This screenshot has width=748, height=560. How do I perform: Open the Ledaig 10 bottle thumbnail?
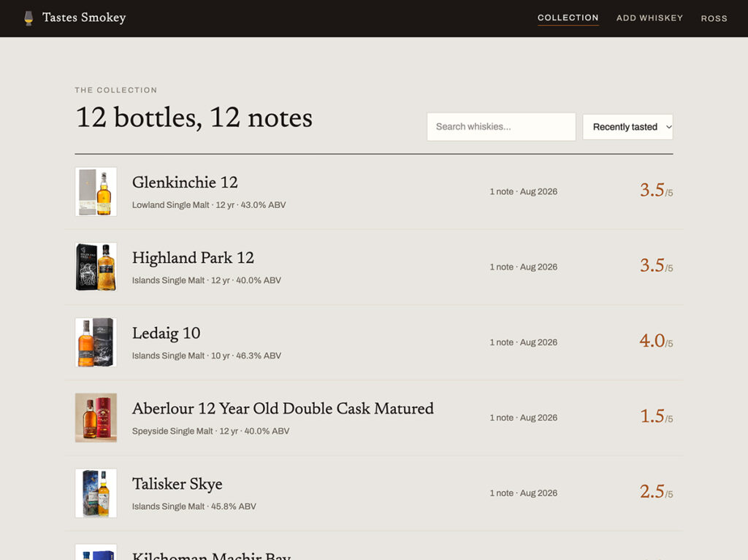click(x=96, y=342)
